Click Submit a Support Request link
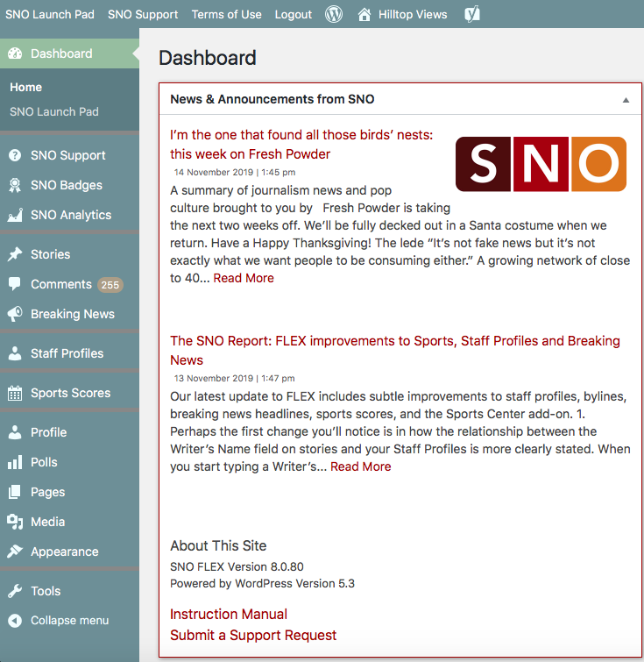This screenshot has width=644, height=662. pyautogui.click(x=253, y=635)
